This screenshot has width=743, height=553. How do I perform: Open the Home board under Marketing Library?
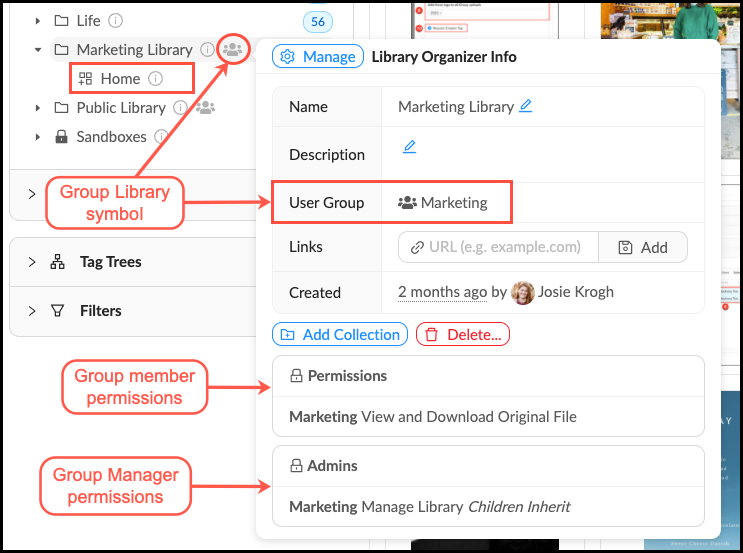pos(120,79)
